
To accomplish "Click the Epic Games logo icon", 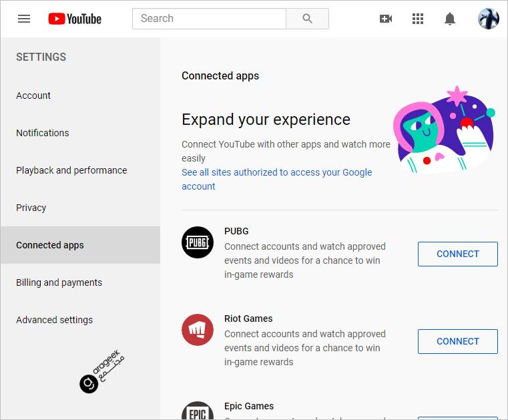I will [198, 411].
